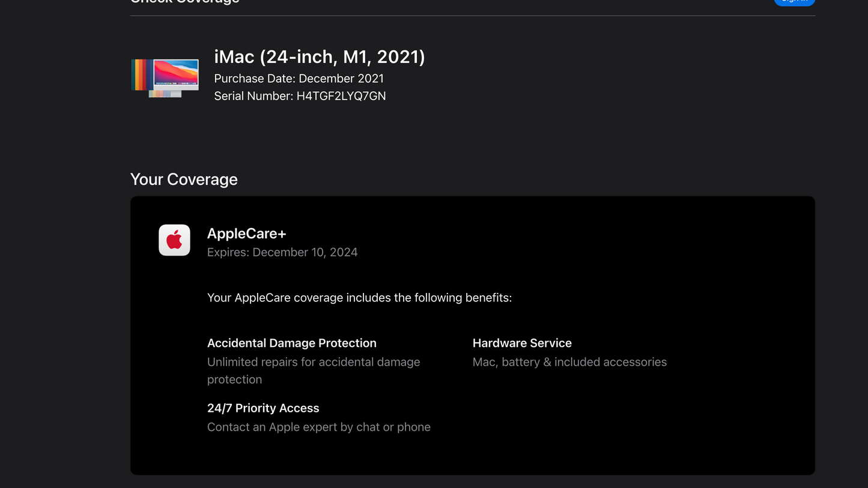This screenshot has width=868, height=488.
Task: Select the Hardware Service heading
Action: [521, 343]
